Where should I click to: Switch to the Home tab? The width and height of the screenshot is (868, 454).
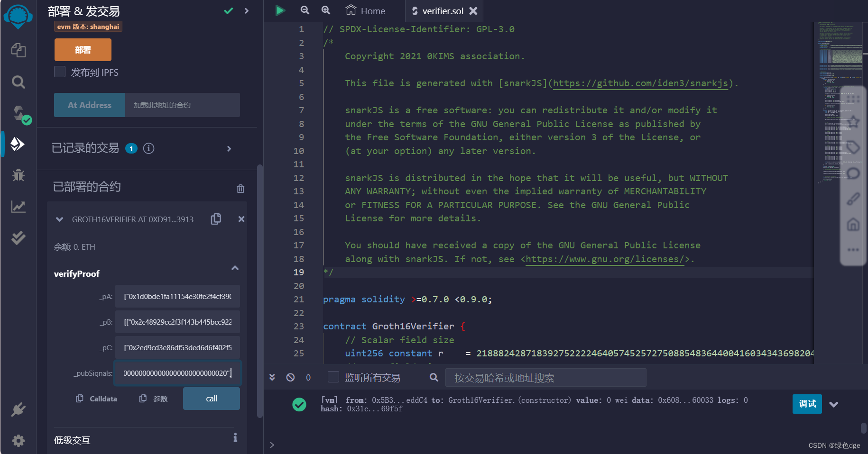365,10
